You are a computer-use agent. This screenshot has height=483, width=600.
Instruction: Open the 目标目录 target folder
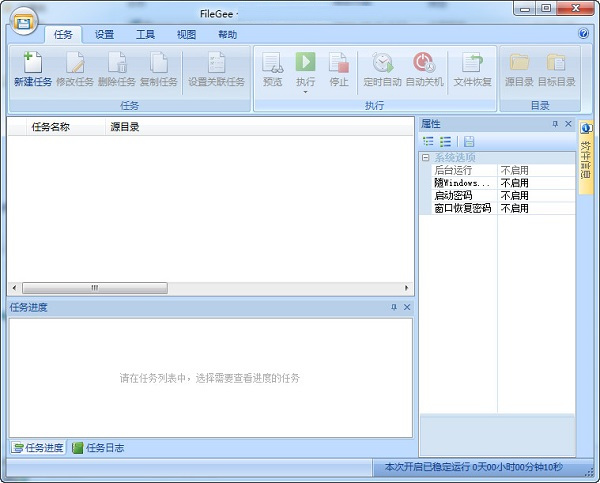(556, 70)
